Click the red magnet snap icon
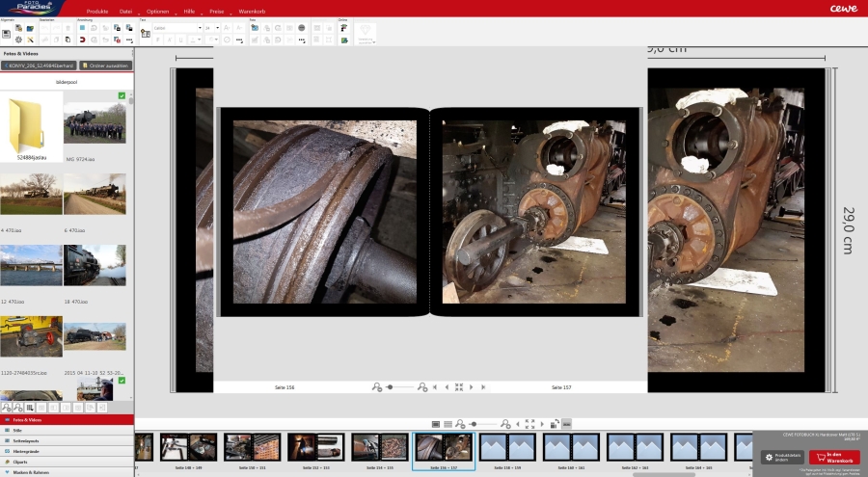Viewport: 868px width, 477px height. click(82, 40)
